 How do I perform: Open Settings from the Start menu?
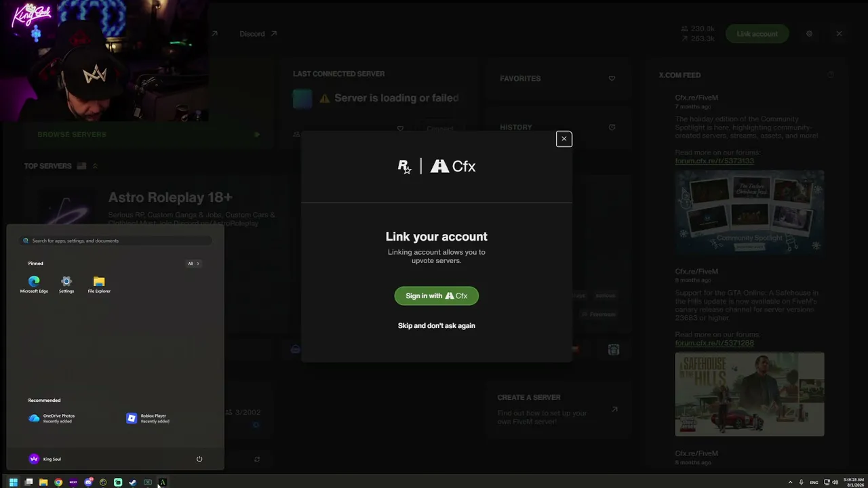[x=66, y=284]
